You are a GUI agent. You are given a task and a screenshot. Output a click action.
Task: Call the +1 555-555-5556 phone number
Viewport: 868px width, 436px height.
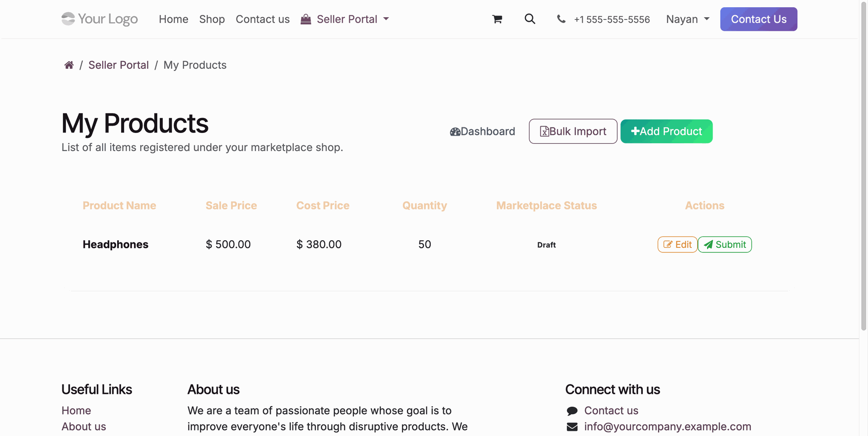(612, 19)
